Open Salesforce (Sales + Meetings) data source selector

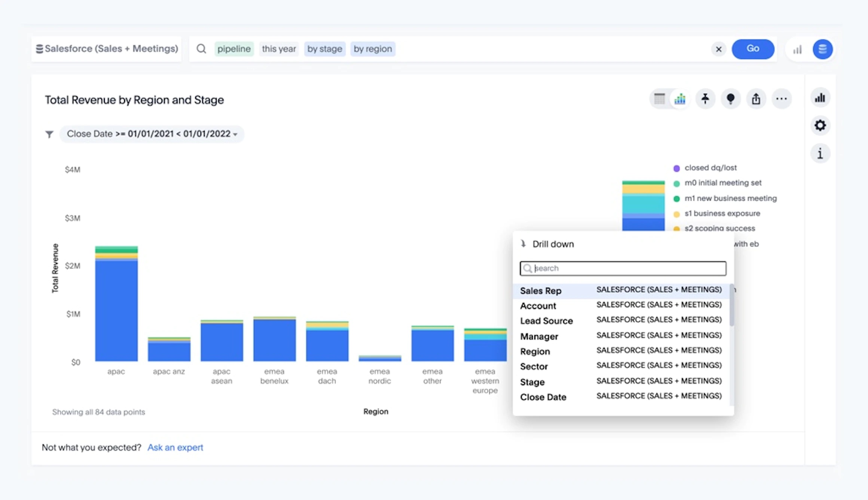point(107,49)
